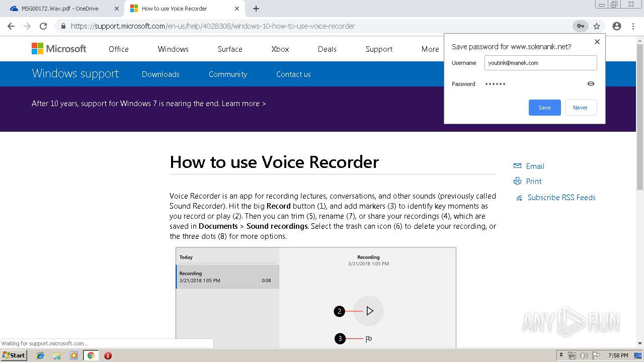Open the saved password key icon
644x362 pixels.
tap(580, 26)
